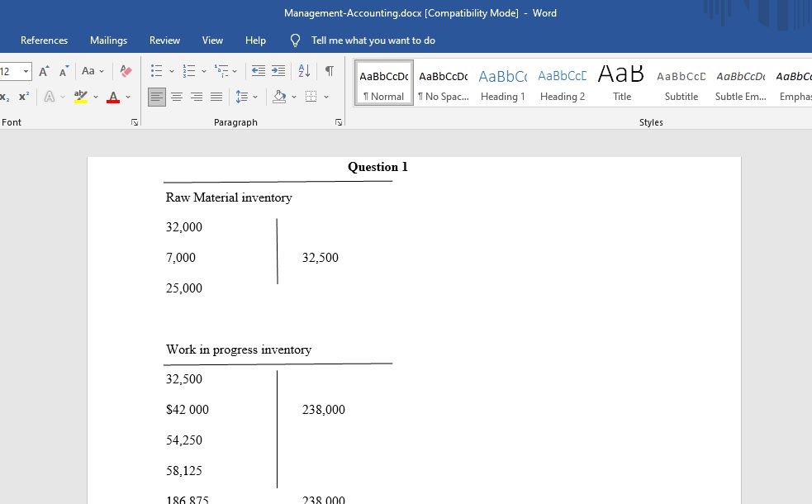The width and height of the screenshot is (812, 504).
Task: Expand the font color dropdown arrow
Action: (x=128, y=97)
